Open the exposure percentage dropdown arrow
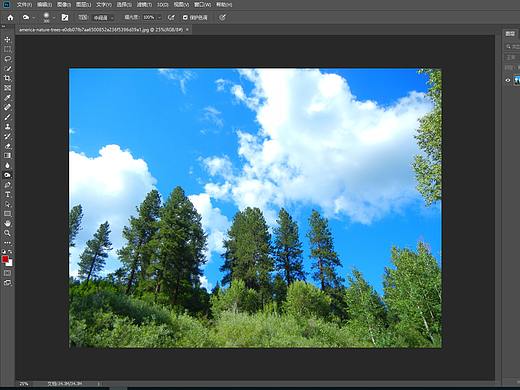The image size is (520, 390). [159, 18]
